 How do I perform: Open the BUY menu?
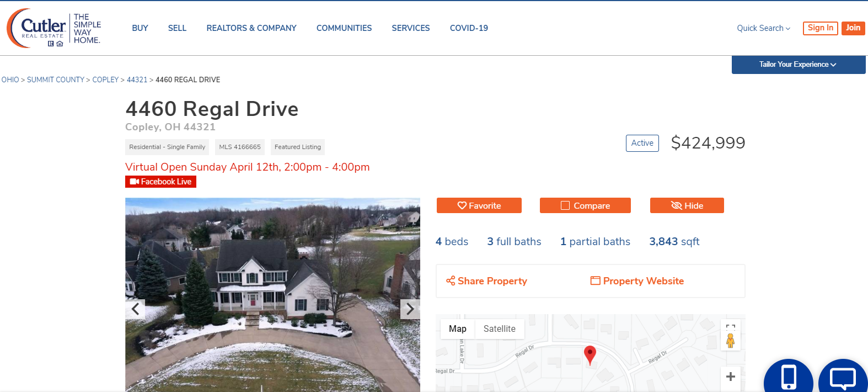click(x=140, y=28)
